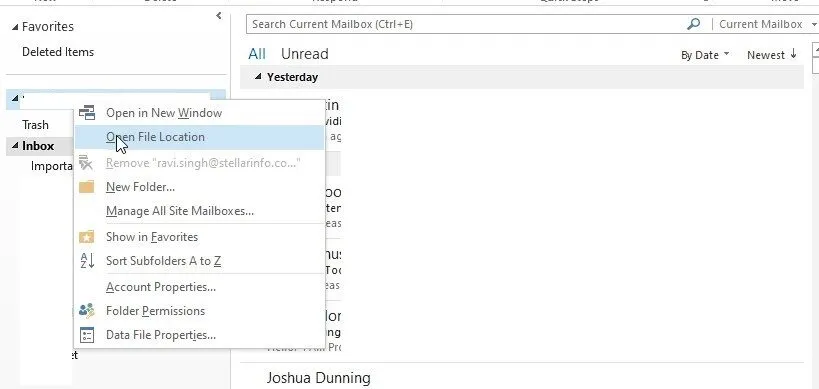The image size is (819, 389).
Task: Choose Sort Subfolders A to Z
Action: (x=200, y=261)
